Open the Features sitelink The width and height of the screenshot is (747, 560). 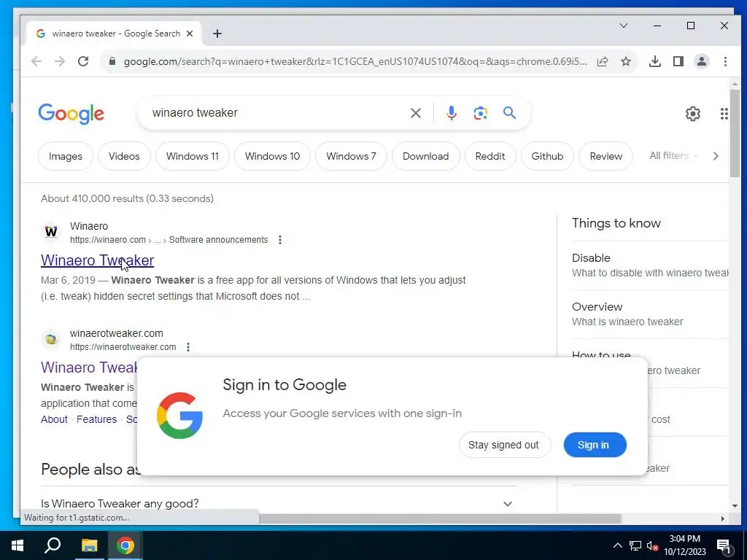point(97,419)
